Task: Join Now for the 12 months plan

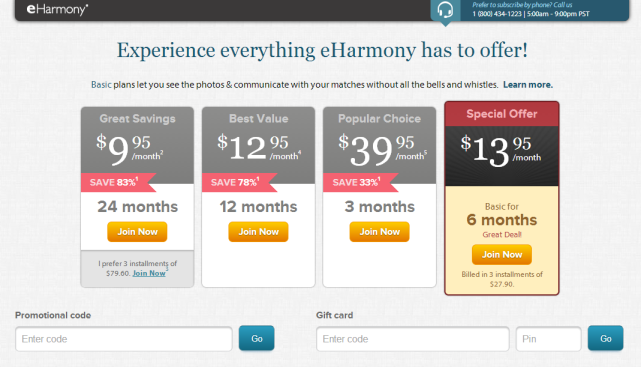Action: point(258,232)
